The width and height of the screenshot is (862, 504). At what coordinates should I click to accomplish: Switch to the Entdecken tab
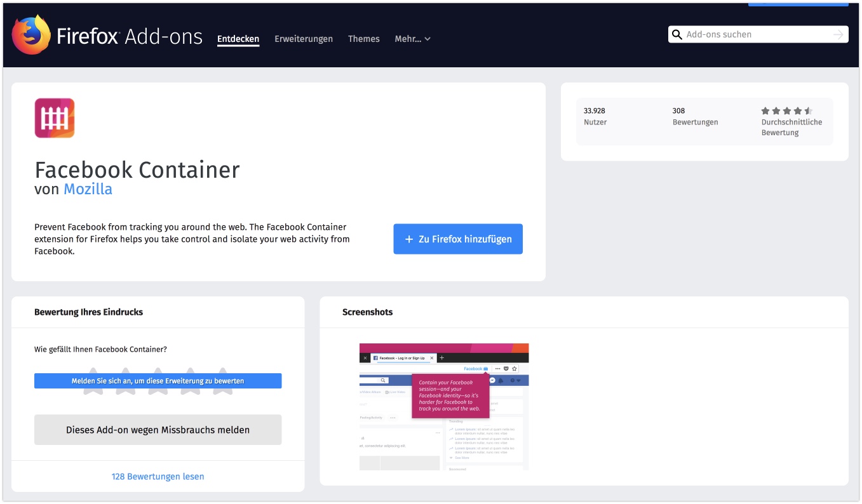tap(238, 39)
